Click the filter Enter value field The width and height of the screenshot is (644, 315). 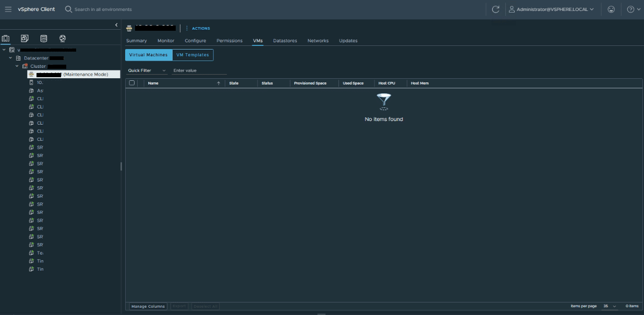point(200,70)
